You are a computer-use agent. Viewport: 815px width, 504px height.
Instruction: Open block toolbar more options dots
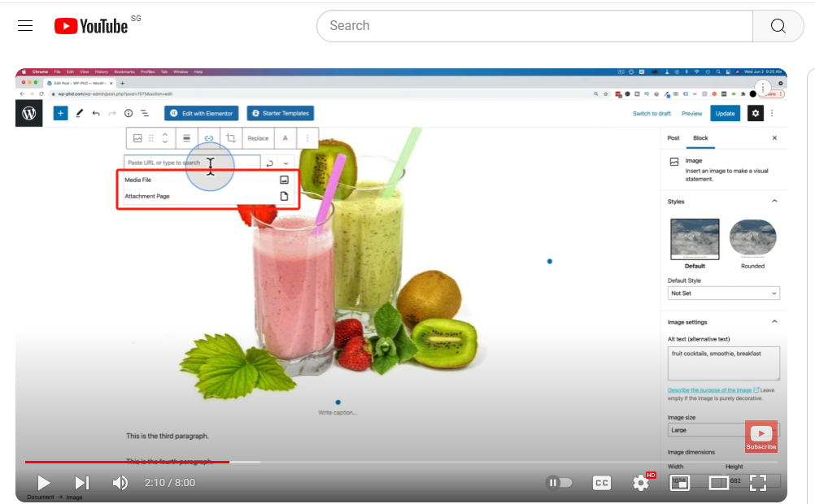click(307, 138)
